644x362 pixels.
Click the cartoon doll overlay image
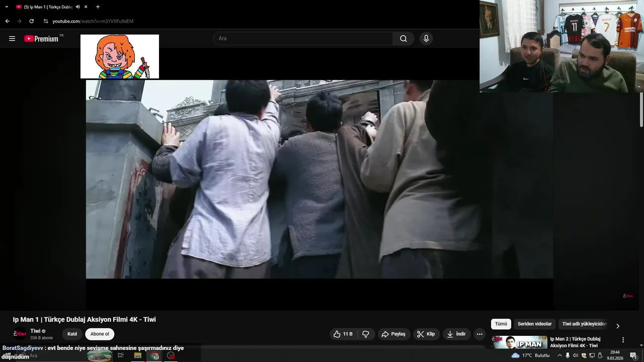(120, 57)
